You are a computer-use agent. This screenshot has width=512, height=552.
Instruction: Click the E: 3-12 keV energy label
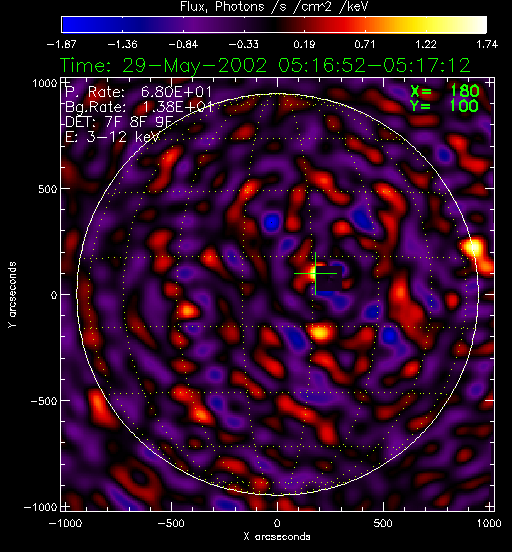tap(112, 137)
